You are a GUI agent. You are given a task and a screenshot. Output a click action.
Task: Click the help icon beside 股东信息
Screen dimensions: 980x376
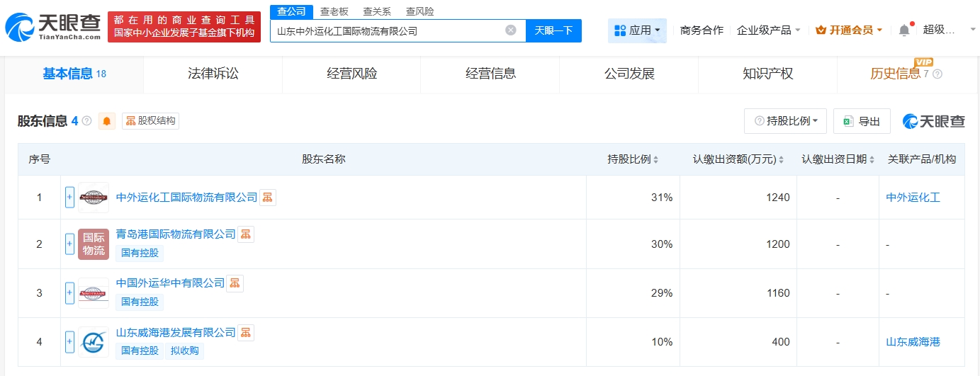tap(87, 121)
